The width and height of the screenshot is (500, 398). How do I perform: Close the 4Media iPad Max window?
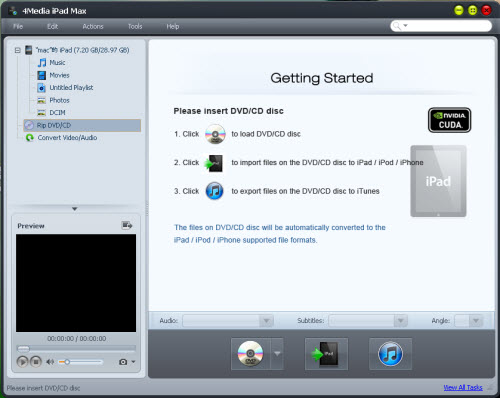tap(486, 11)
